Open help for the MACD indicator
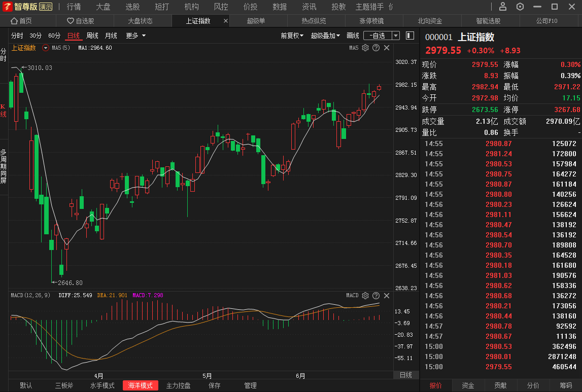The width and height of the screenshot is (582, 392). (376, 295)
